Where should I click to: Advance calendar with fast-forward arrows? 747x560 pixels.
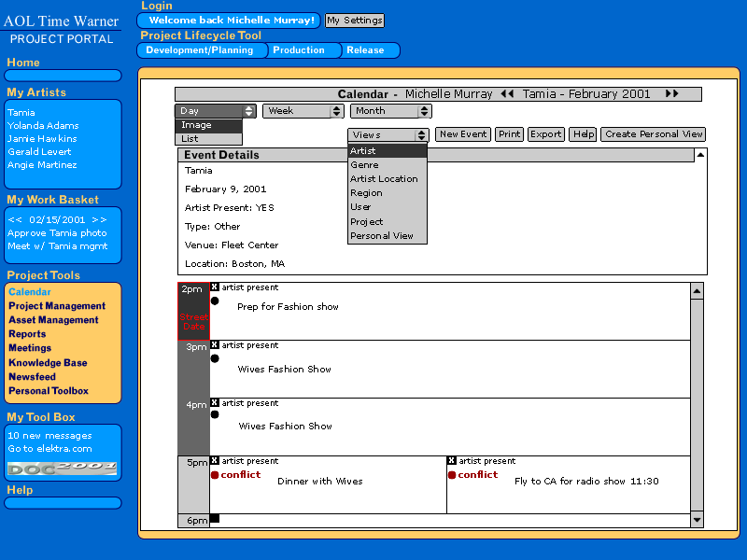click(x=671, y=94)
